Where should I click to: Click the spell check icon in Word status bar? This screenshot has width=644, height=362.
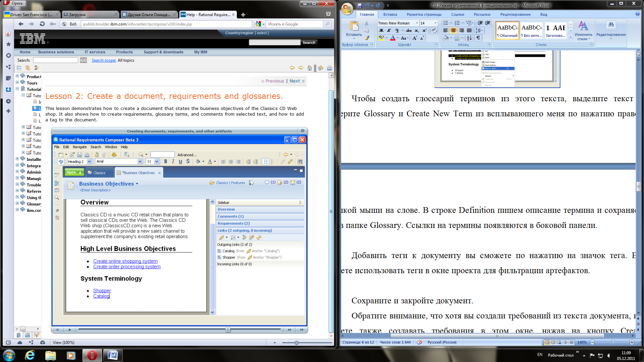[x=419, y=342]
